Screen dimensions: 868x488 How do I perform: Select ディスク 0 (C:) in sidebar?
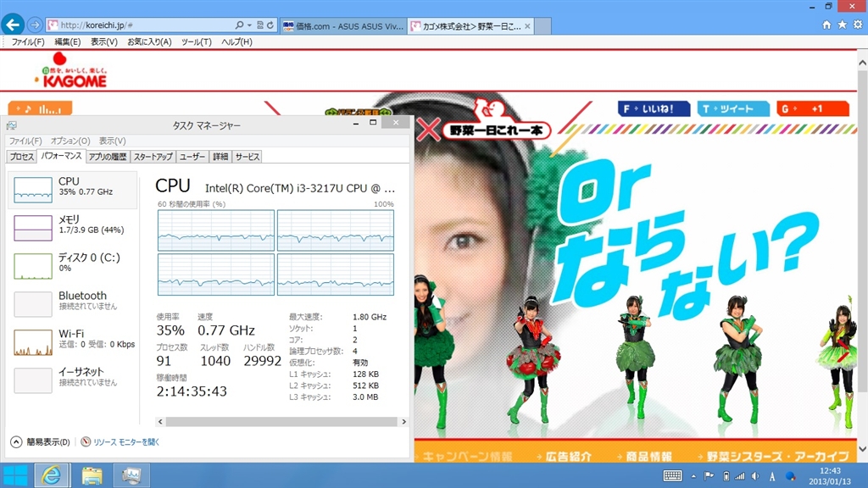point(73,266)
